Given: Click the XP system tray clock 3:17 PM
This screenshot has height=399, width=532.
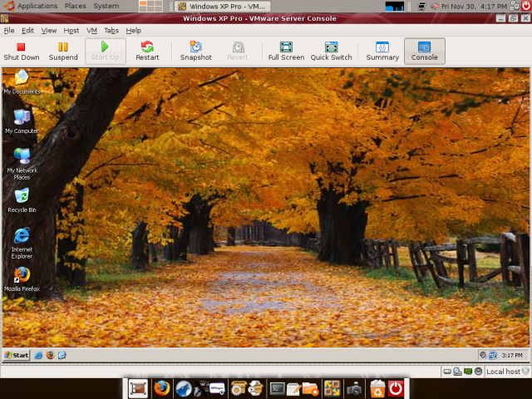Looking at the screenshot, I should [x=512, y=355].
